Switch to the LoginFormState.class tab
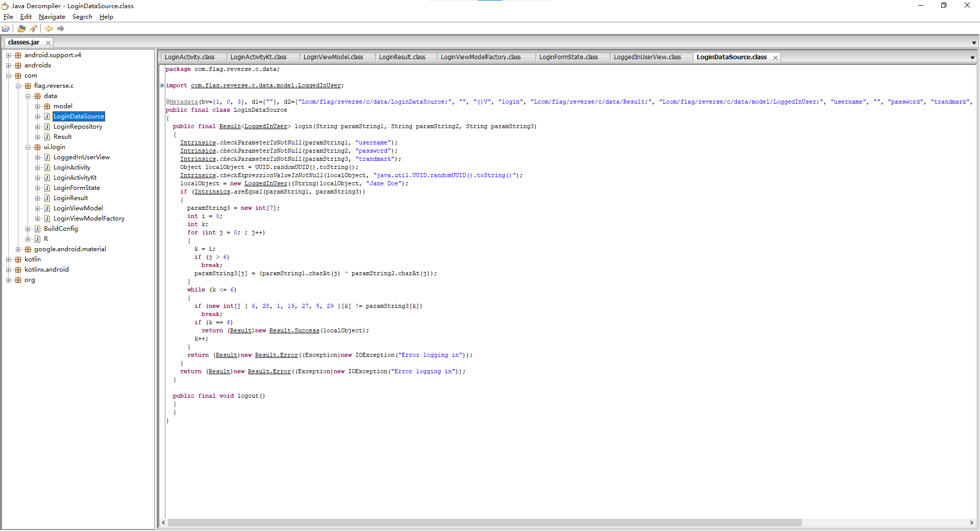Viewport: 980px width, 531px height. (x=569, y=57)
